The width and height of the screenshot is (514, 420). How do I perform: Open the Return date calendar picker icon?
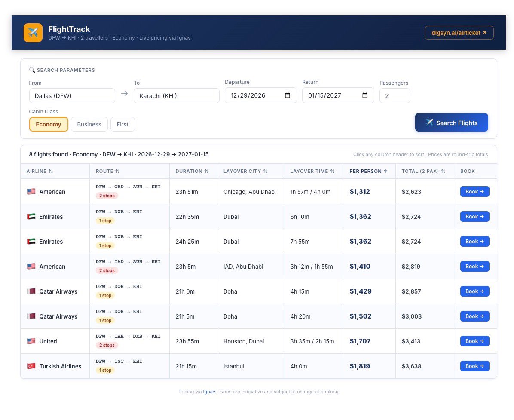coord(365,95)
